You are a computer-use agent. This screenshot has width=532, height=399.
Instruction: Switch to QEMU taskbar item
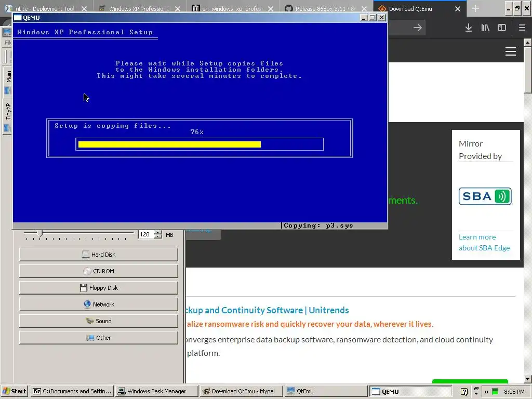tap(410, 391)
